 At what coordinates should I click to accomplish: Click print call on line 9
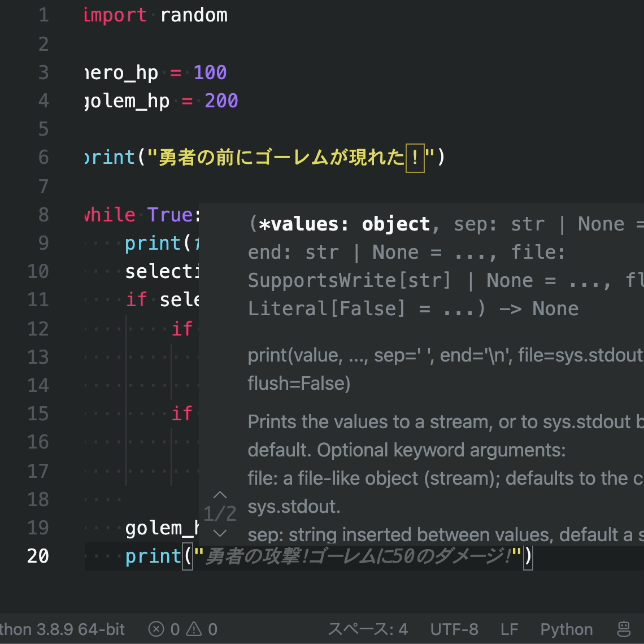[x=153, y=243]
